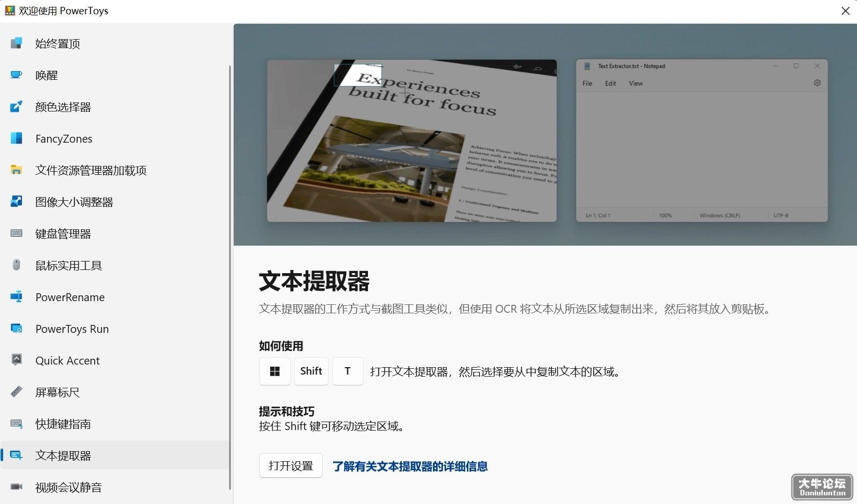
Task: Select the 唤醒 coffee cup icon
Action: pos(16,74)
